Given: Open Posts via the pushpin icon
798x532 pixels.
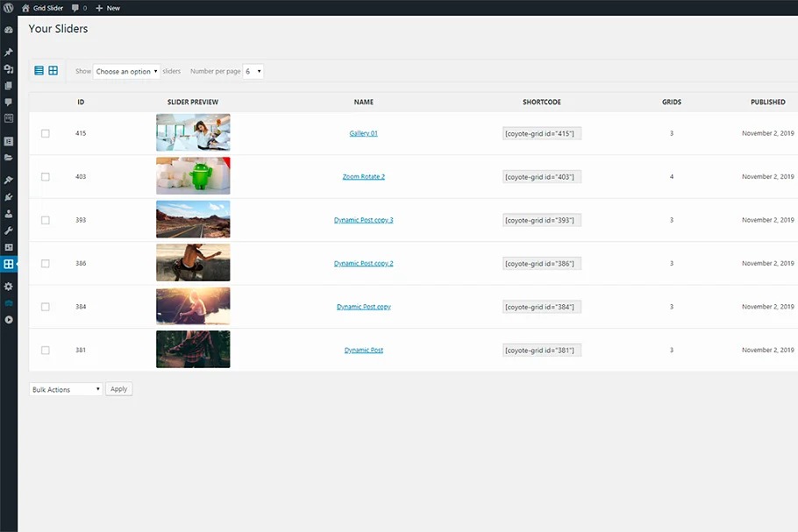Looking at the screenshot, I should click(x=9, y=53).
